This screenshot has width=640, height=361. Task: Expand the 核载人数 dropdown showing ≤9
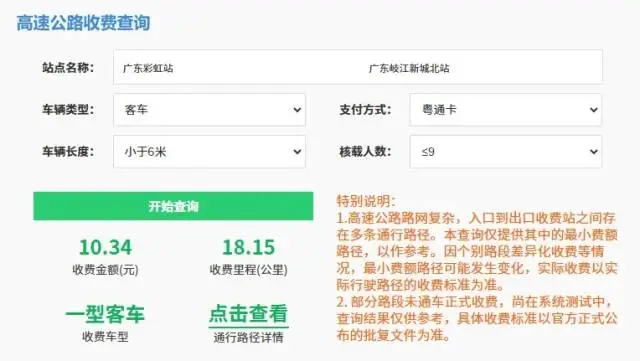pyautogui.click(x=506, y=152)
